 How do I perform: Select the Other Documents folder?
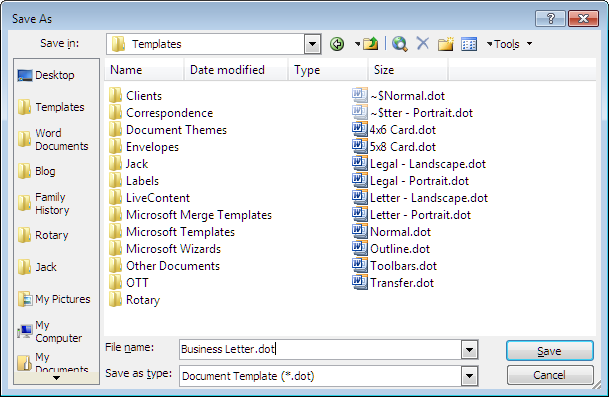pos(164,266)
